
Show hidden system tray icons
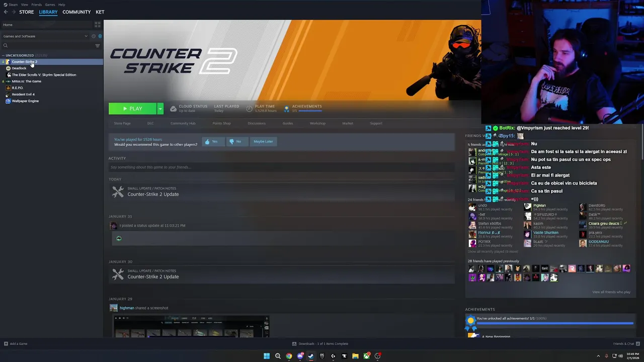pyautogui.click(x=598, y=356)
